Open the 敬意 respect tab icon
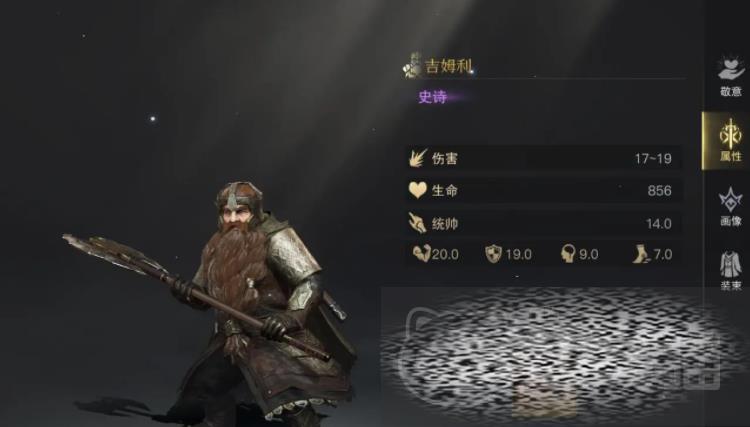The width and height of the screenshot is (750, 427). pos(731,70)
